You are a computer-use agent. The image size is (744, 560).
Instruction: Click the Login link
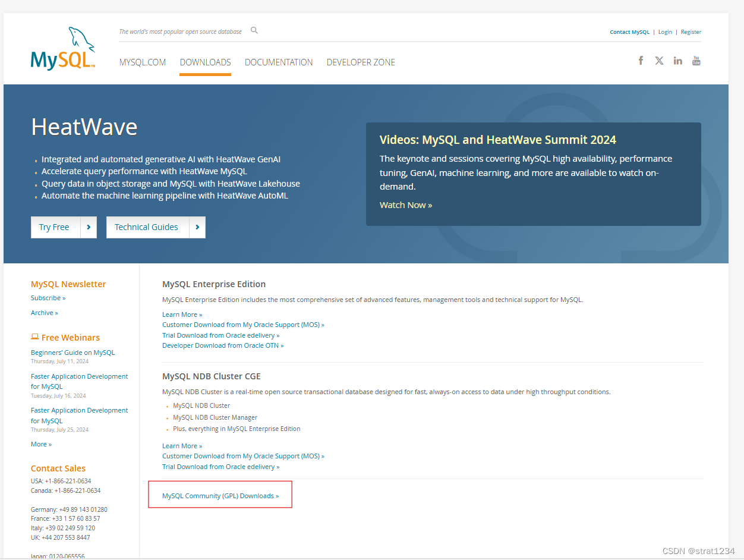[665, 32]
